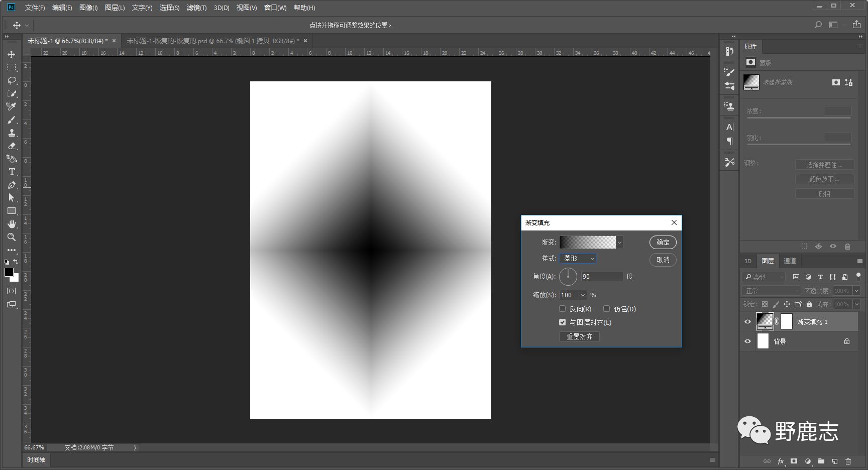Click the 确定 OK button

pyautogui.click(x=663, y=242)
